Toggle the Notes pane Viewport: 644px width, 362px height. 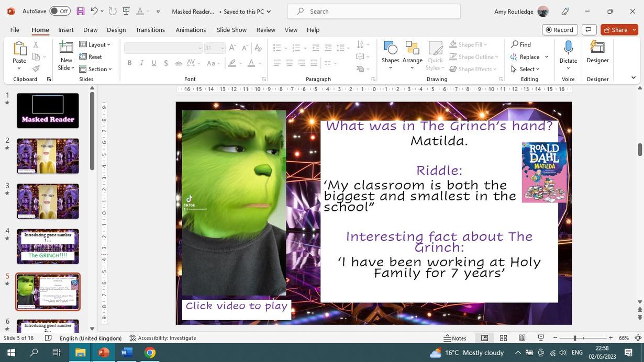(x=455, y=338)
